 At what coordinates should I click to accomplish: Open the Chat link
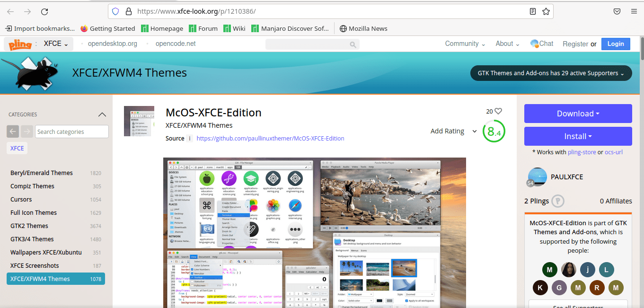(x=542, y=44)
